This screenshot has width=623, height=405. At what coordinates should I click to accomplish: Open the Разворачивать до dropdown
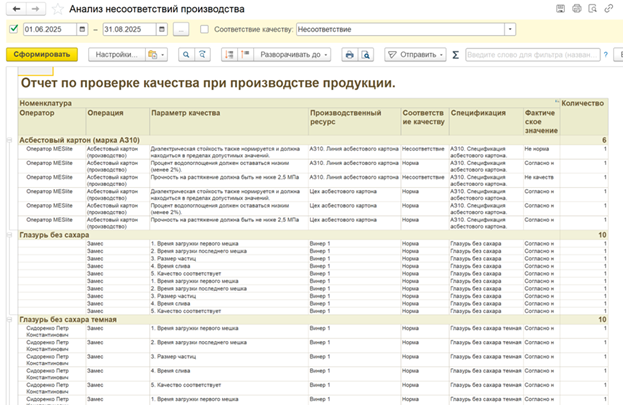point(292,54)
